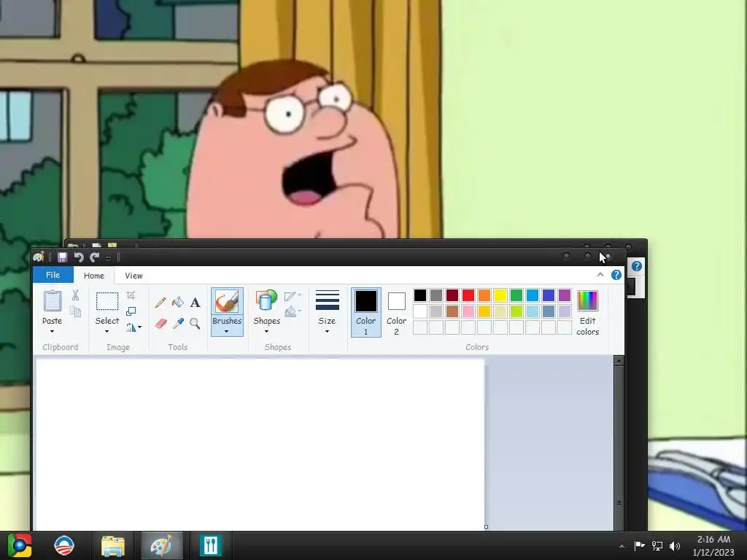This screenshot has width=747, height=560.
Task: Pick the orange color swatch
Action: pyautogui.click(x=484, y=295)
